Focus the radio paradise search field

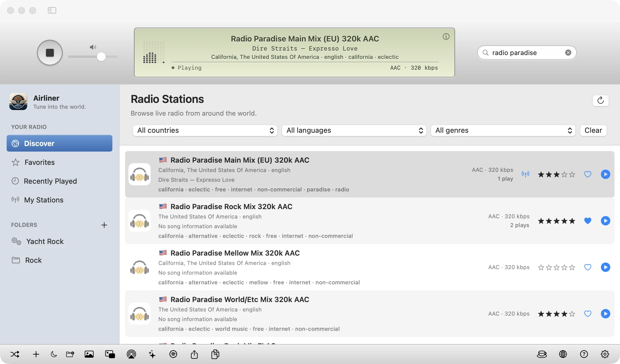[527, 53]
